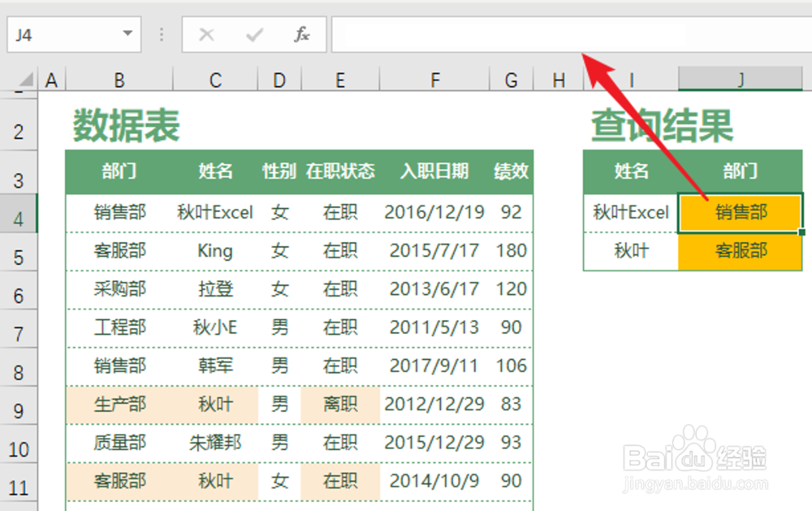This screenshot has width=812, height=511.
Task: Click the Cancel (X) formula bar icon
Action: [x=206, y=35]
